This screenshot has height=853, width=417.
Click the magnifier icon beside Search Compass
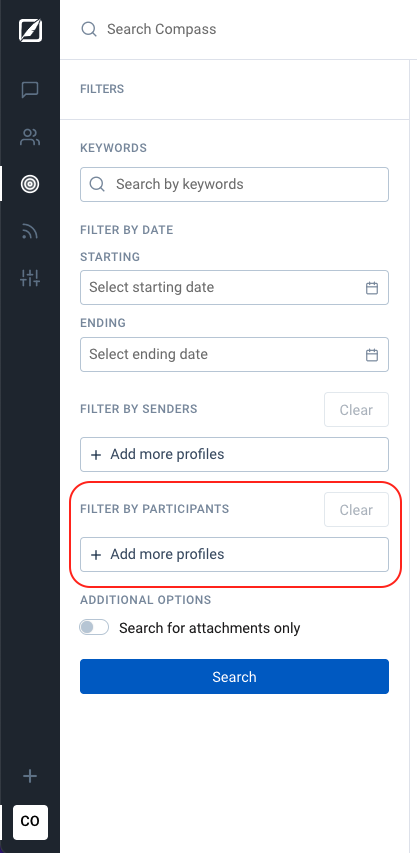click(89, 29)
